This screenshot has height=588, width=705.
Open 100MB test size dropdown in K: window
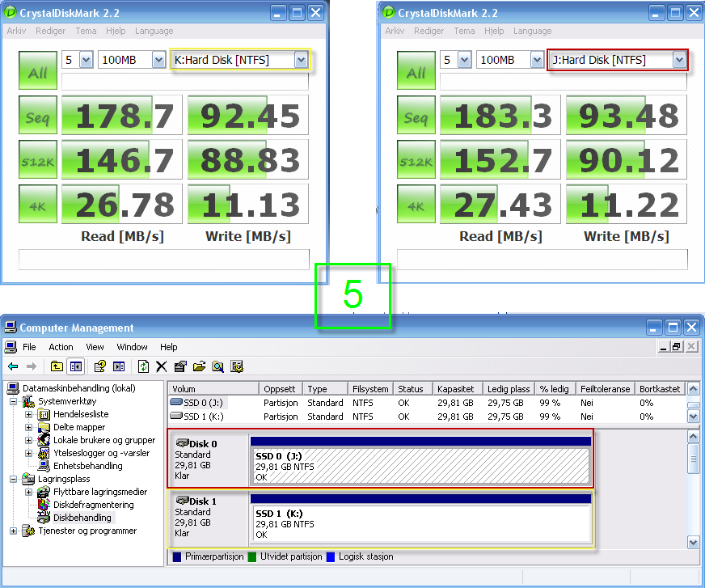tap(158, 60)
